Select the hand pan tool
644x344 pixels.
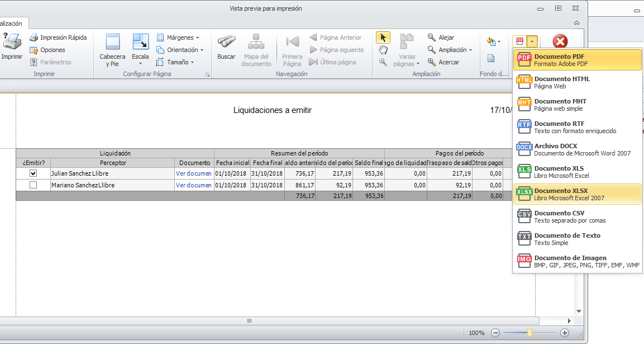pos(383,50)
